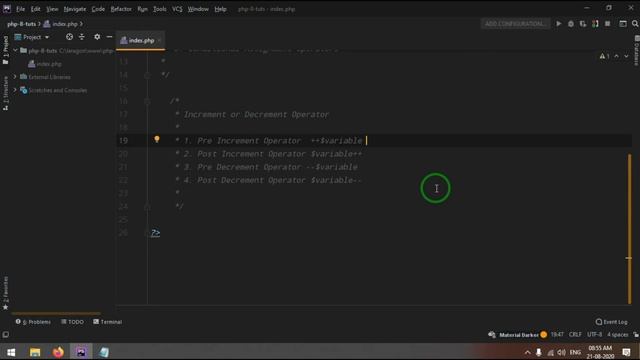Screen dimensions: 640x360
Task: Open File Explorer from the taskbar
Action: pos(35,352)
